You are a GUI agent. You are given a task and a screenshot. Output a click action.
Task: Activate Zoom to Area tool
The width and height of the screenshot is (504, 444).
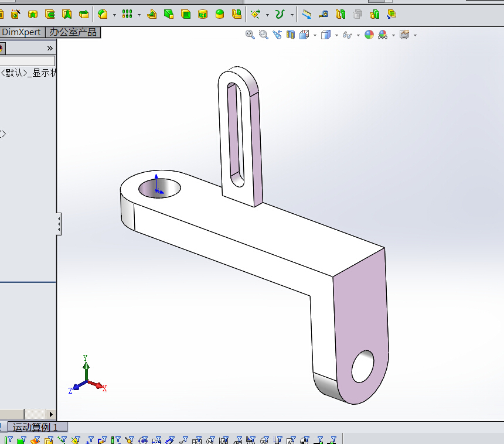coord(264,35)
